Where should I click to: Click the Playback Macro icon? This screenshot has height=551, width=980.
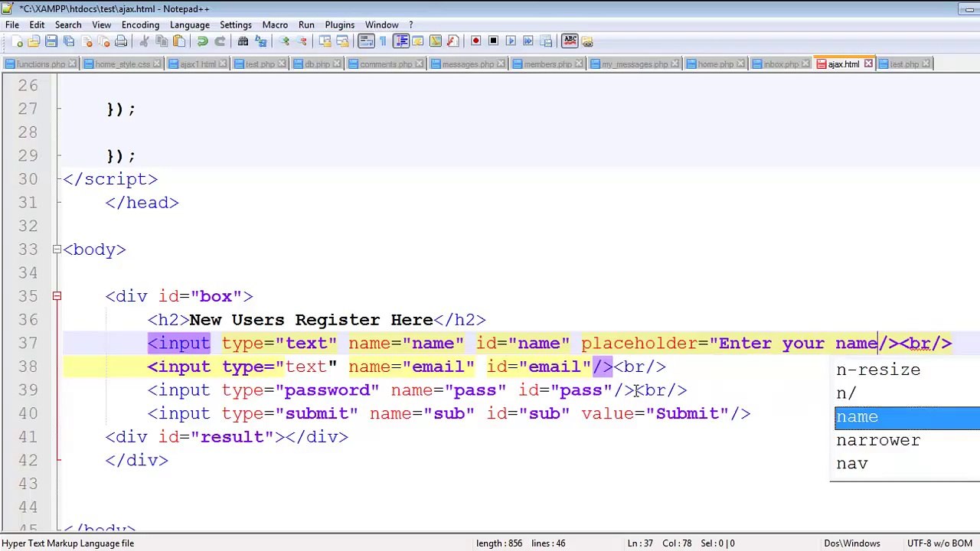[511, 41]
